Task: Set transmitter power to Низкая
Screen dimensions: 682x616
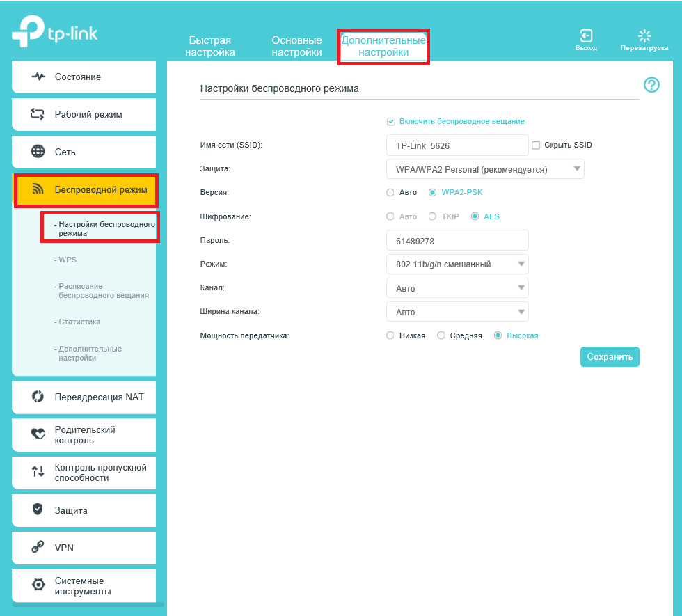Action: tap(390, 335)
